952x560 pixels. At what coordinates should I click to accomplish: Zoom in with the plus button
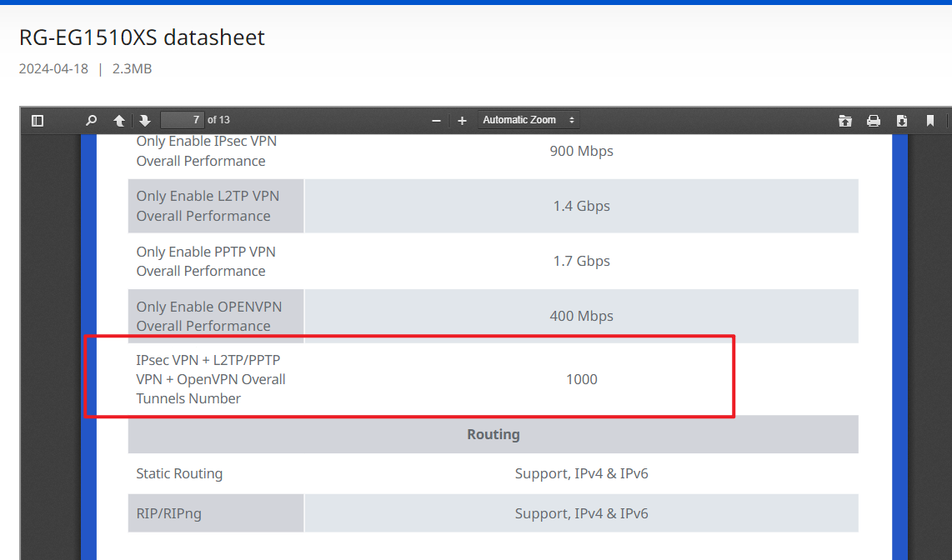point(462,121)
